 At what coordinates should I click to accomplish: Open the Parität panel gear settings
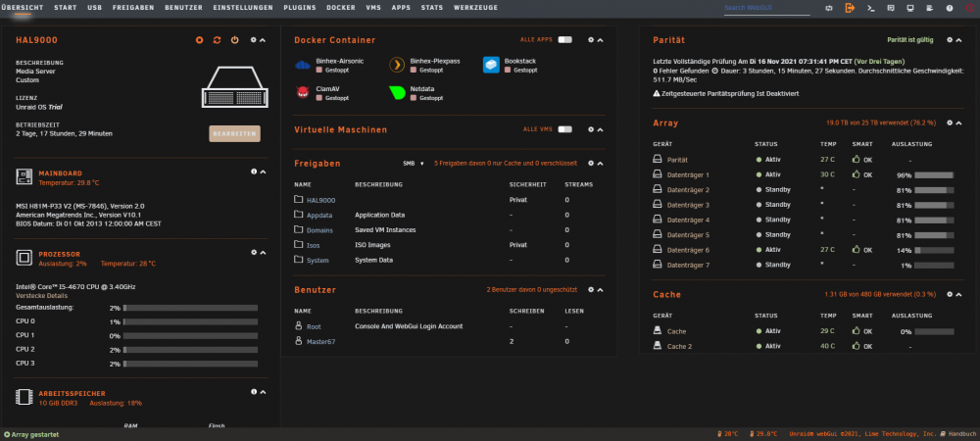pyautogui.click(x=950, y=40)
